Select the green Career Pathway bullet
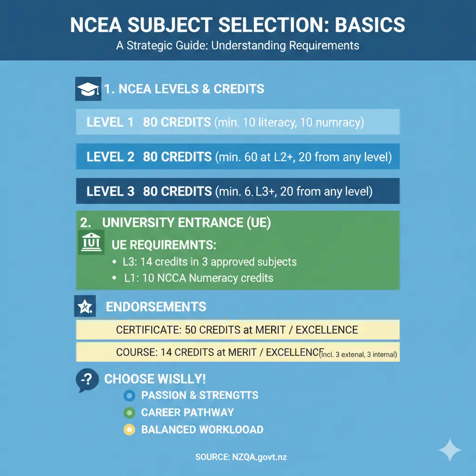The height and width of the screenshot is (476, 476). pos(129,413)
